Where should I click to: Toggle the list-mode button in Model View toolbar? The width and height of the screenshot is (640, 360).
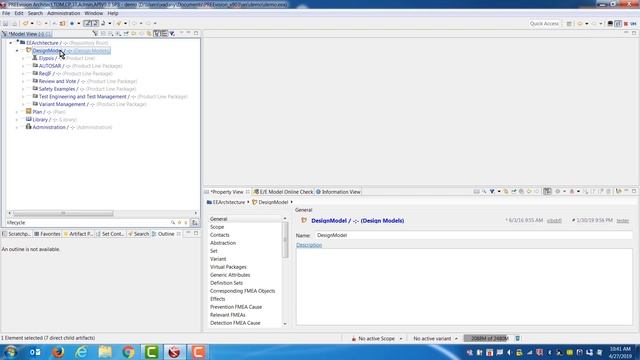pos(164,34)
